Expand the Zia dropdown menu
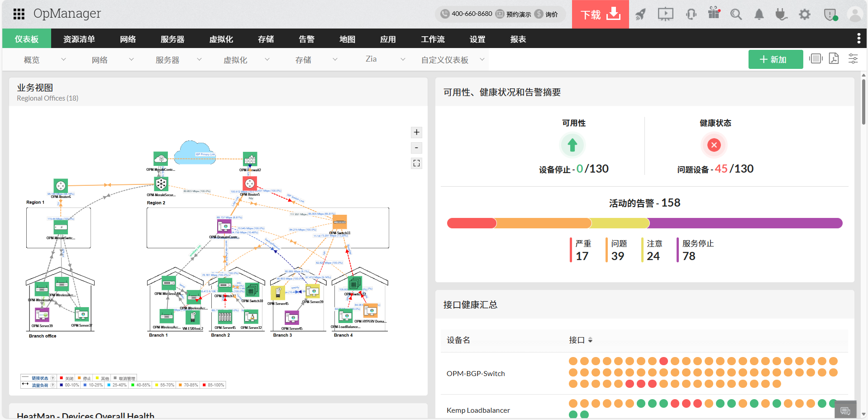Image resolution: width=868 pixels, height=420 pixels. tap(403, 59)
